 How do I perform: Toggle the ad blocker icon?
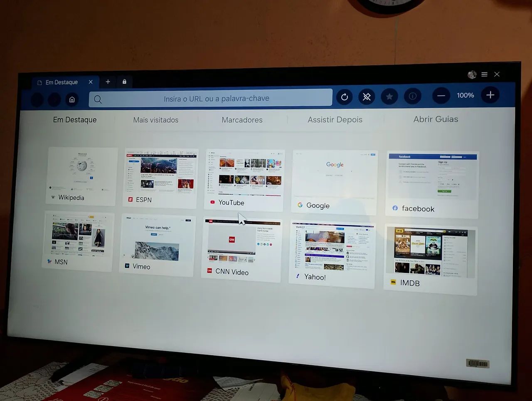[367, 97]
